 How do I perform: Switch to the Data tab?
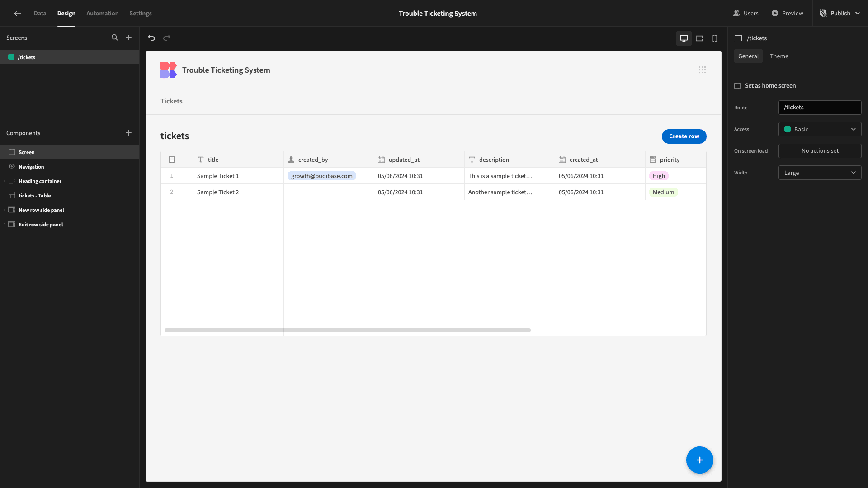coord(40,14)
